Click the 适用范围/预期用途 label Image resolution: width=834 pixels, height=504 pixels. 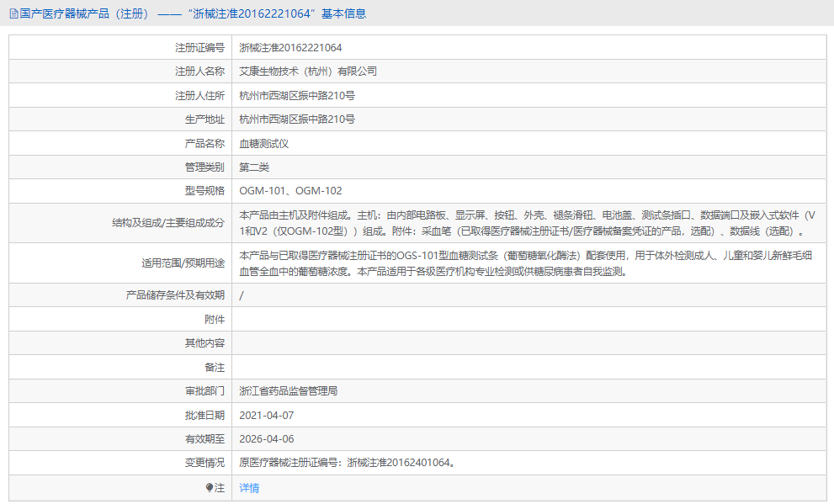(x=183, y=263)
